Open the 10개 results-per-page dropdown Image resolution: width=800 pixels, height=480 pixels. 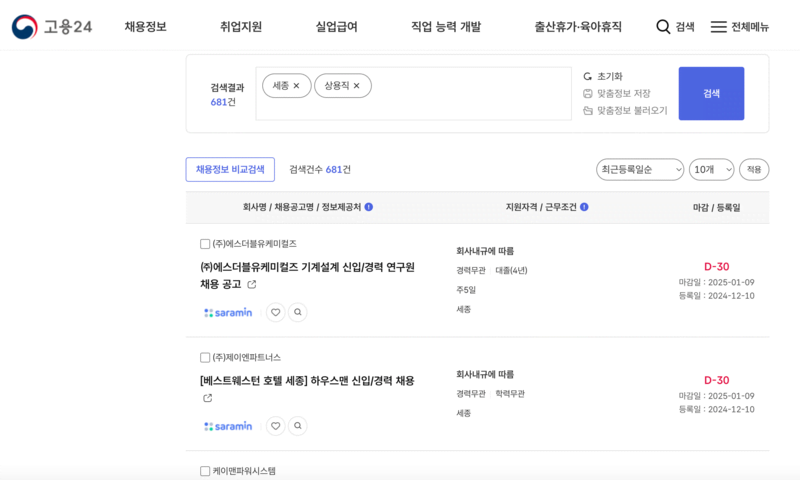coord(711,169)
